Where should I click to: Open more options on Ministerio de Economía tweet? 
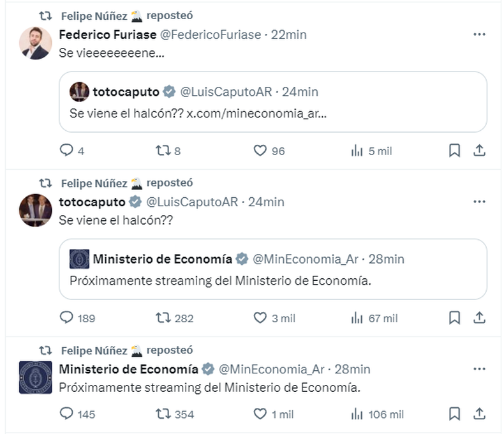pyautogui.click(x=479, y=369)
